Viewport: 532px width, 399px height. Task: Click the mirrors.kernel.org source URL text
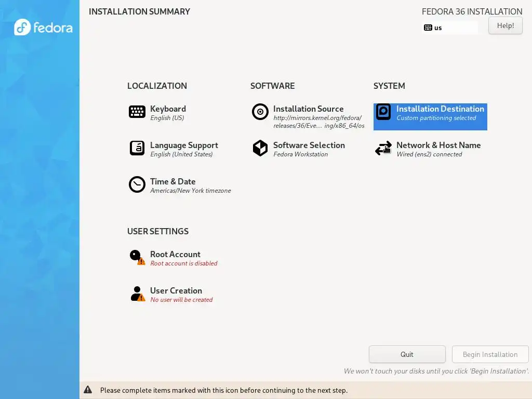click(319, 122)
